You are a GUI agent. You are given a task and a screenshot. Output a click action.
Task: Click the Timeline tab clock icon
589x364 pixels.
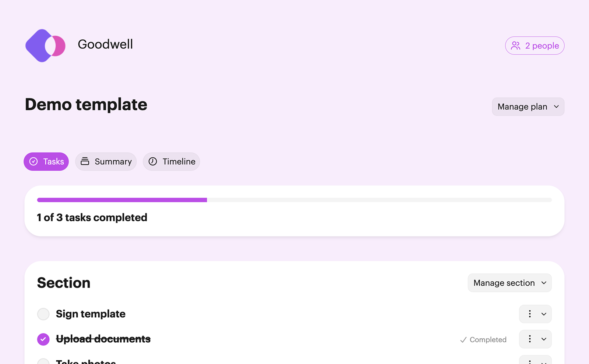pyautogui.click(x=153, y=162)
